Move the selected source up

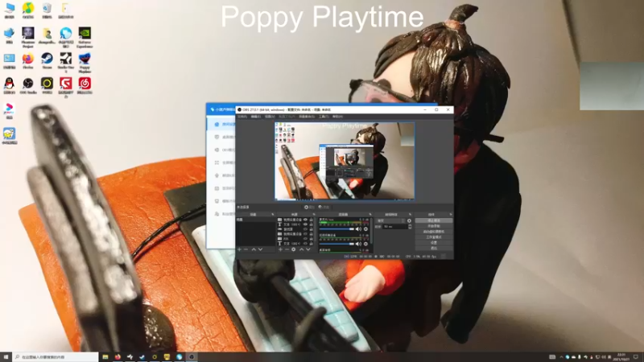[x=301, y=249]
